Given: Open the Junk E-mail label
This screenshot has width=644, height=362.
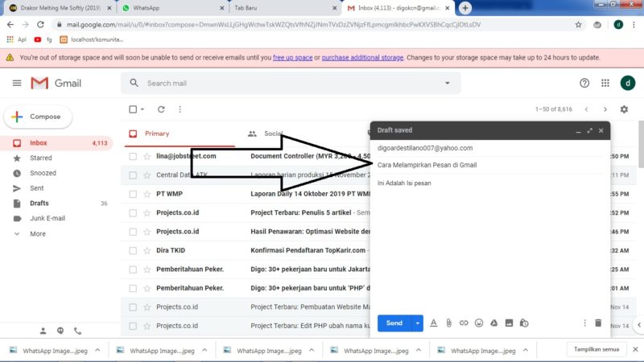Looking at the screenshot, I should tap(47, 218).
